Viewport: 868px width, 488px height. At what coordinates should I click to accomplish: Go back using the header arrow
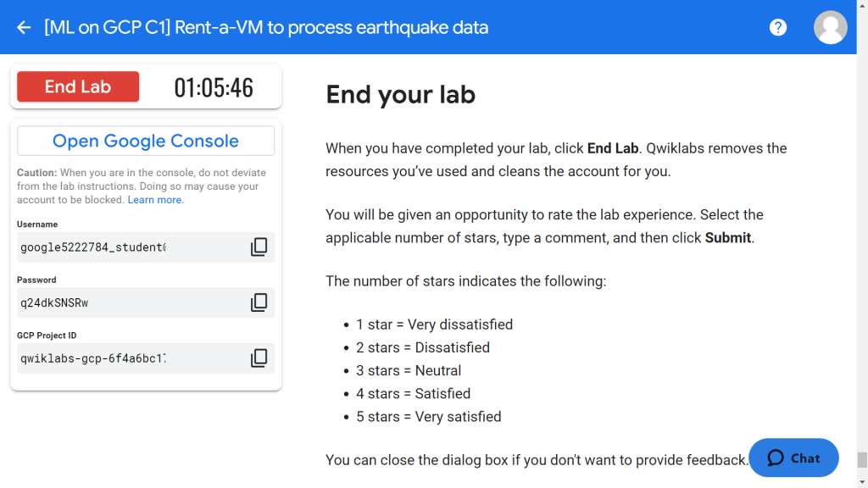(24, 27)
